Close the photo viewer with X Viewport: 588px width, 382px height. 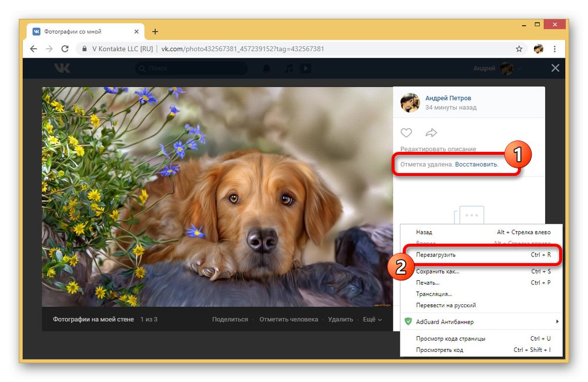[556, 68]
